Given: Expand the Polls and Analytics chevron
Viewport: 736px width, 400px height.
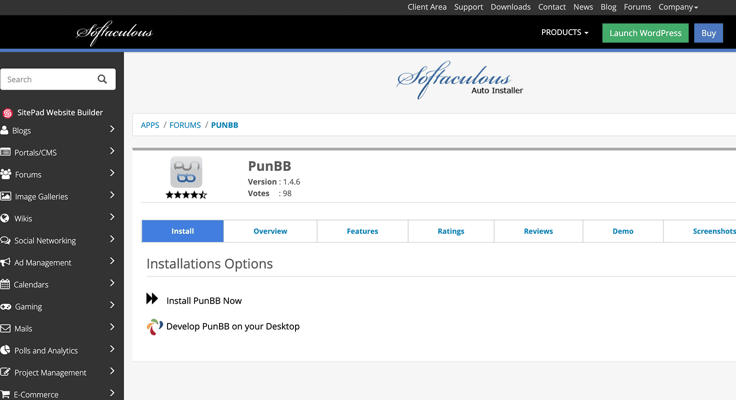Looking at the screenshot, I should (x=112, y=349).
